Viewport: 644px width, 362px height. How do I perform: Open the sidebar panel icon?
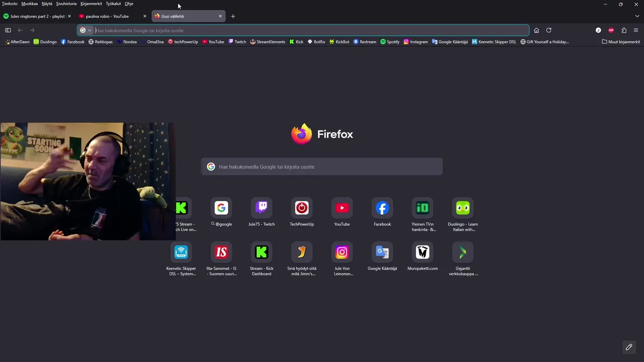8,30
